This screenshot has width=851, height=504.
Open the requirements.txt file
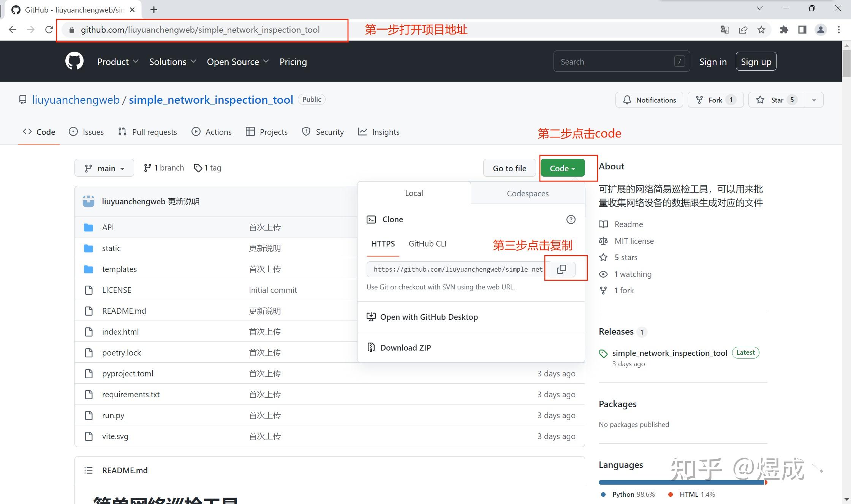(x=131, y=394)
